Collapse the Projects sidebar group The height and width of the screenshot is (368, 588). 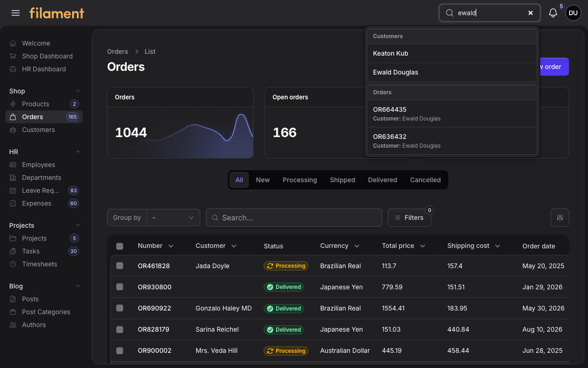point(78,225)
